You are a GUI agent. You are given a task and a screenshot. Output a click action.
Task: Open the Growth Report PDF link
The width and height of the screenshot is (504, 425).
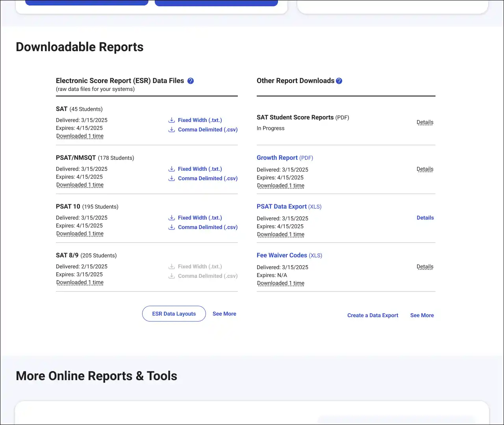(x=277, y=158)
